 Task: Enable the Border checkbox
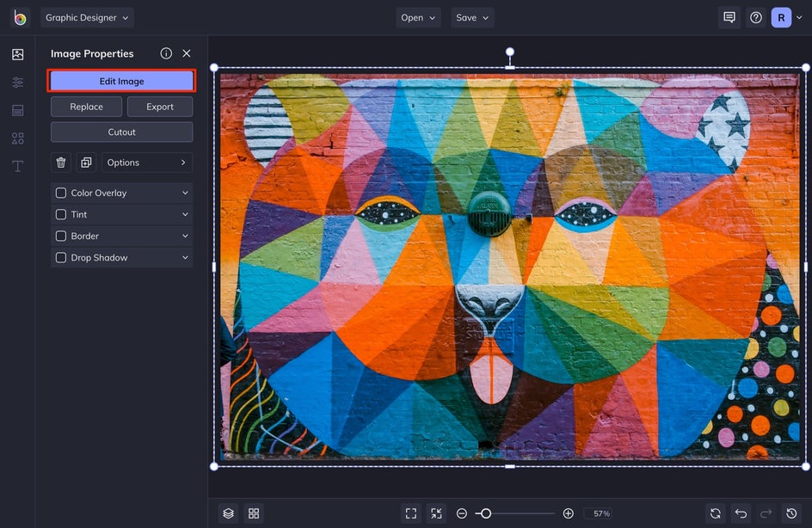pos(61,236)
